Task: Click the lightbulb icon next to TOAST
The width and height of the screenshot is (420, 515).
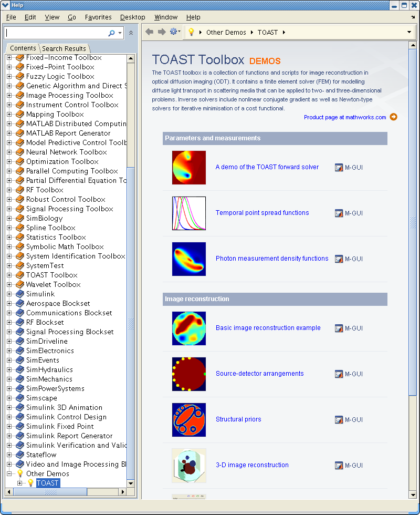Action: pos(30,483)
